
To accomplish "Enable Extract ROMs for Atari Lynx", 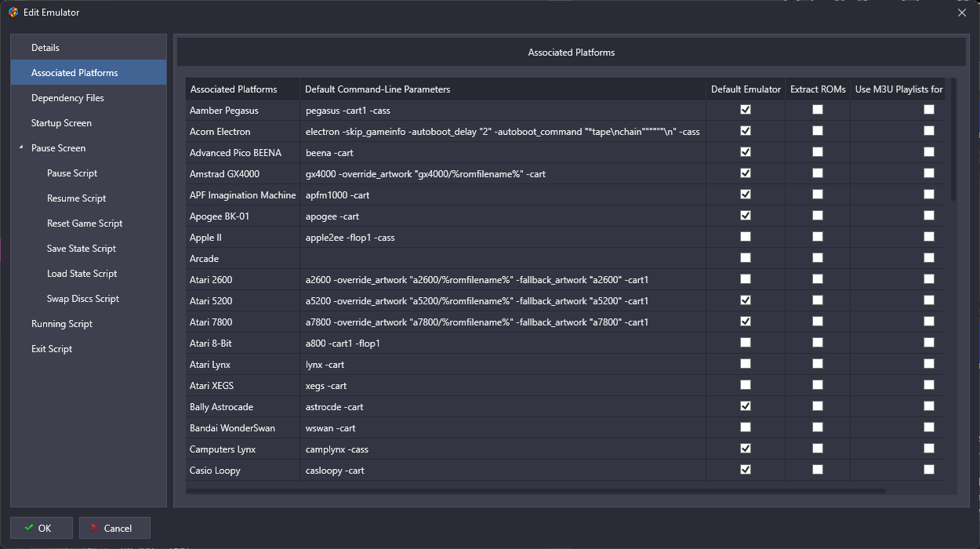I will point(818,364).
